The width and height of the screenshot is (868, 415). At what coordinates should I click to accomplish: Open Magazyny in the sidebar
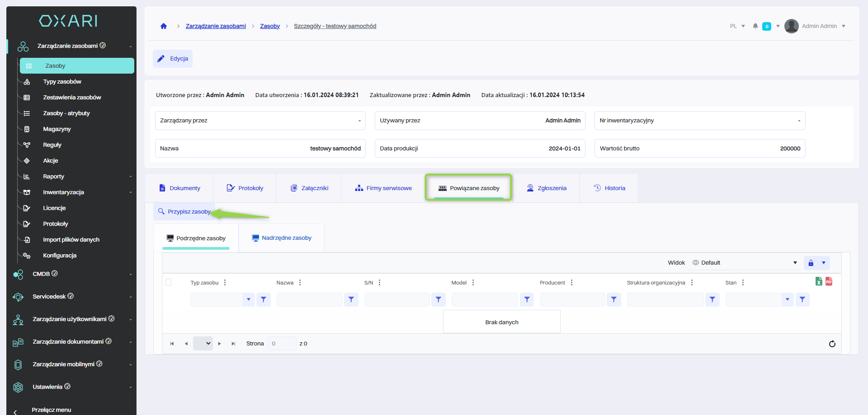[x=57, y=129]
